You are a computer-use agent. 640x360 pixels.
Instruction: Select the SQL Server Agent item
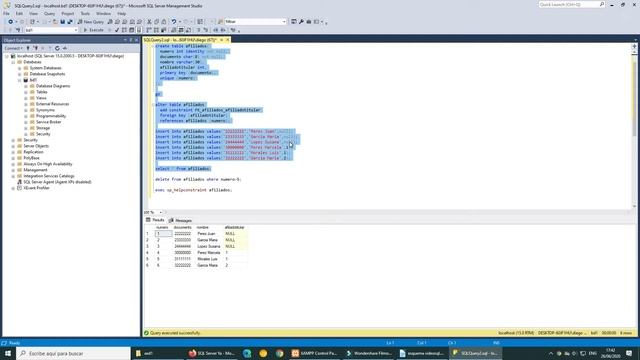point(57,182)
